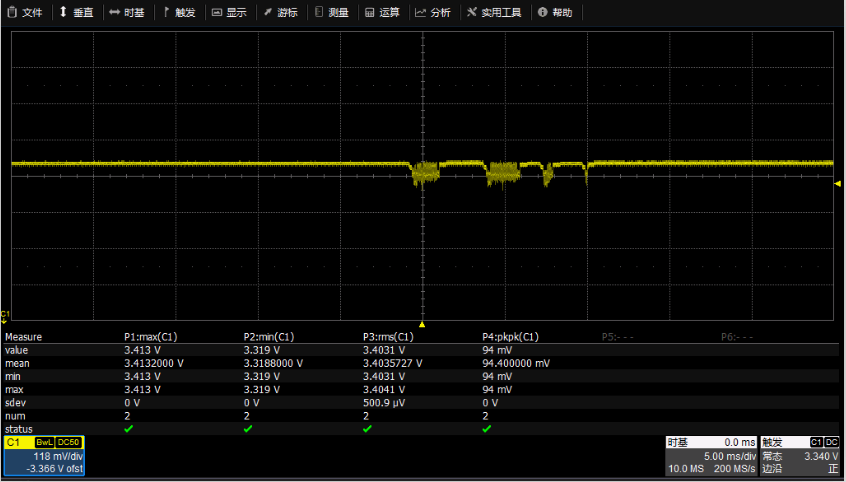
Task: Click the 时基 timebase double-arrow icon
Action: (x=114, y=13)
